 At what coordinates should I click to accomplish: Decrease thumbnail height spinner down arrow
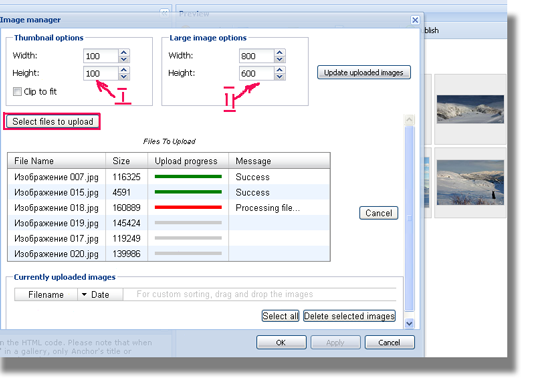(124, 77)
